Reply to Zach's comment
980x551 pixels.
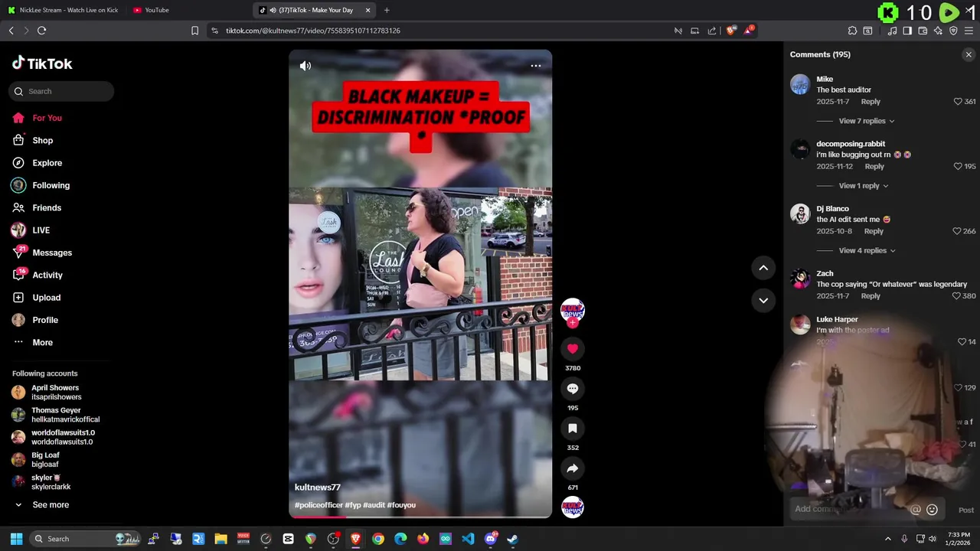(x=871, y=296)
